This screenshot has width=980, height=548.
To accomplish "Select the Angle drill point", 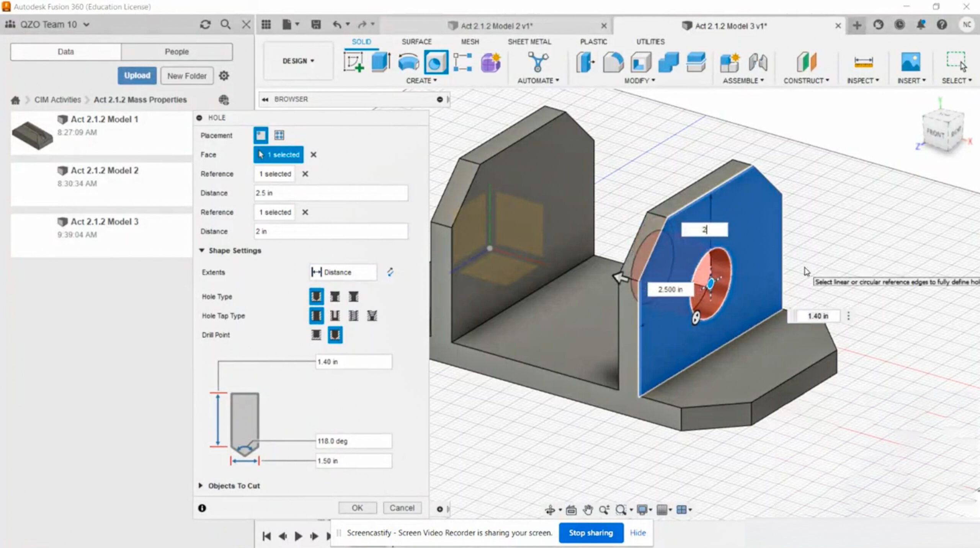I will tap(335, 335).
